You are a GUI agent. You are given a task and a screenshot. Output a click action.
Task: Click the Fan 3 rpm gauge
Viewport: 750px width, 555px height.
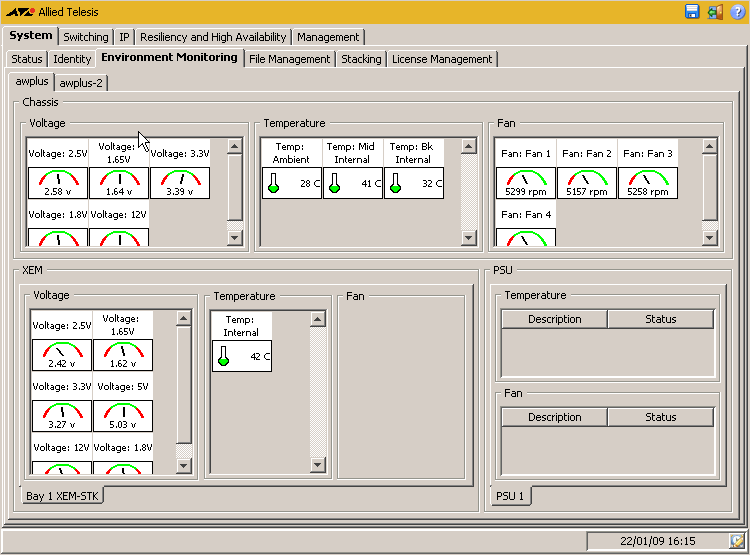pos(648,183)
